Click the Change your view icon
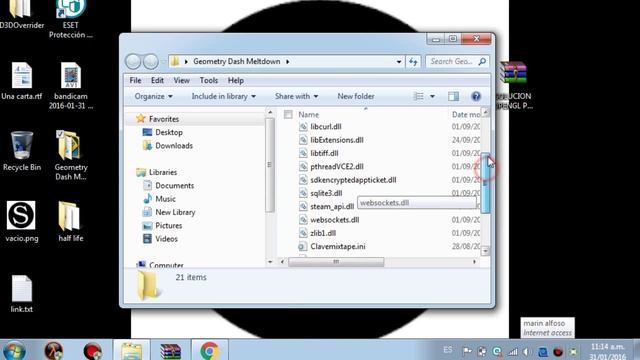640x360 pixels. (418, 96)
